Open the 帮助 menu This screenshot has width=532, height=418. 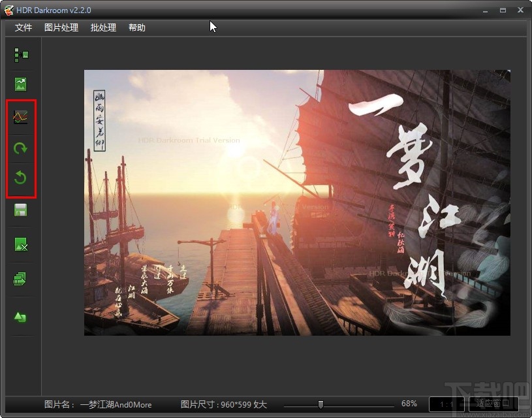(136, 27)
